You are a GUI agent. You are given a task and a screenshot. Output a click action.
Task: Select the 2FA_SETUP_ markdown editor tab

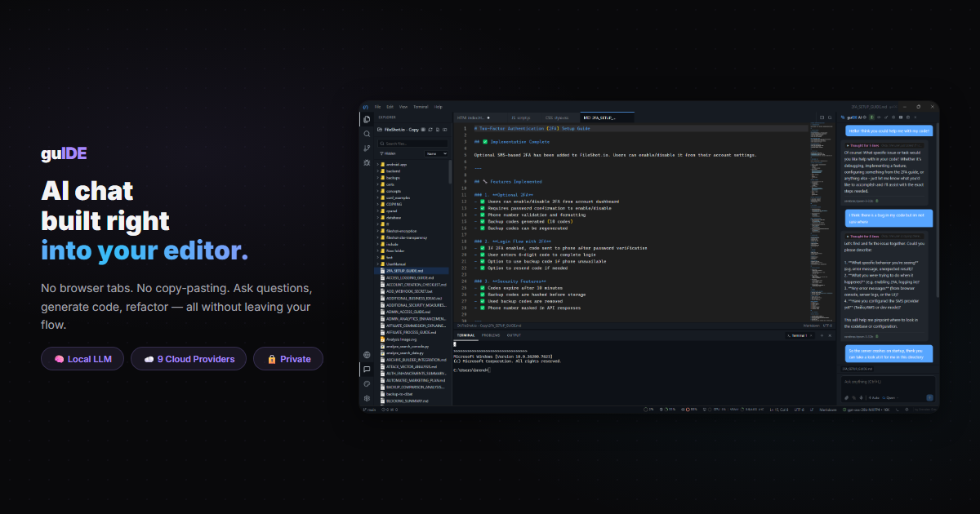tap(607, 117)
